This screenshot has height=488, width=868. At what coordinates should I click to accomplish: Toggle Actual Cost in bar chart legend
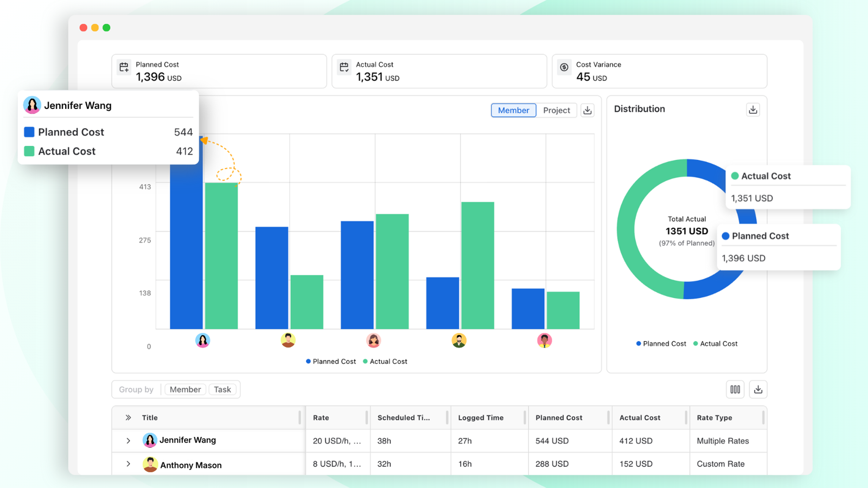(385, 362)
